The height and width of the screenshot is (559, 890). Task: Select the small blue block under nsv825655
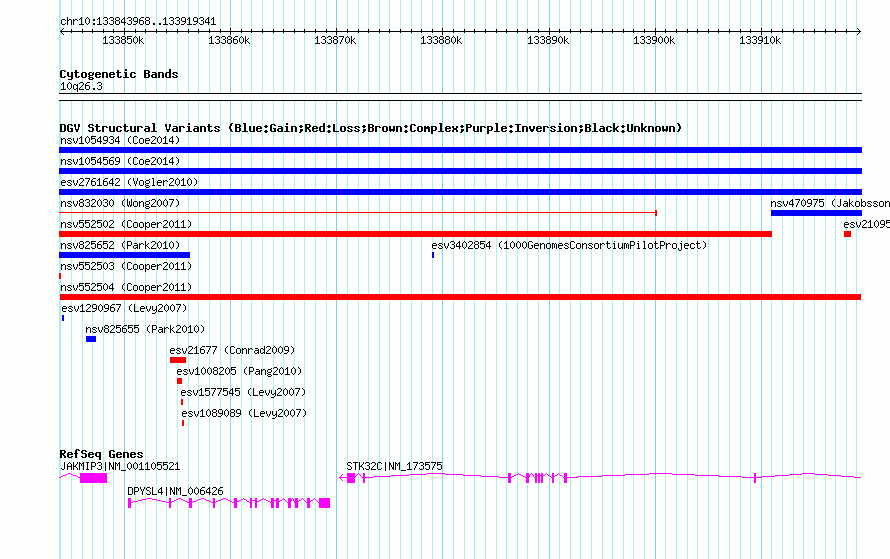click(91, 339)
